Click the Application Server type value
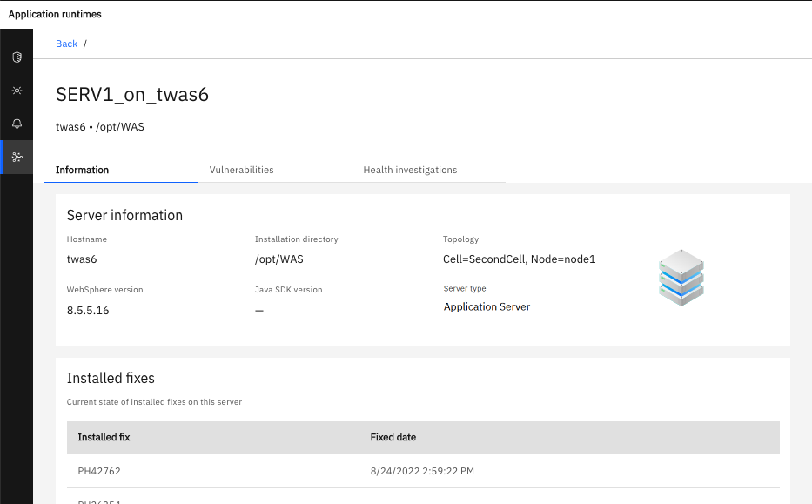The image size is (812, 504). [487, 306]
